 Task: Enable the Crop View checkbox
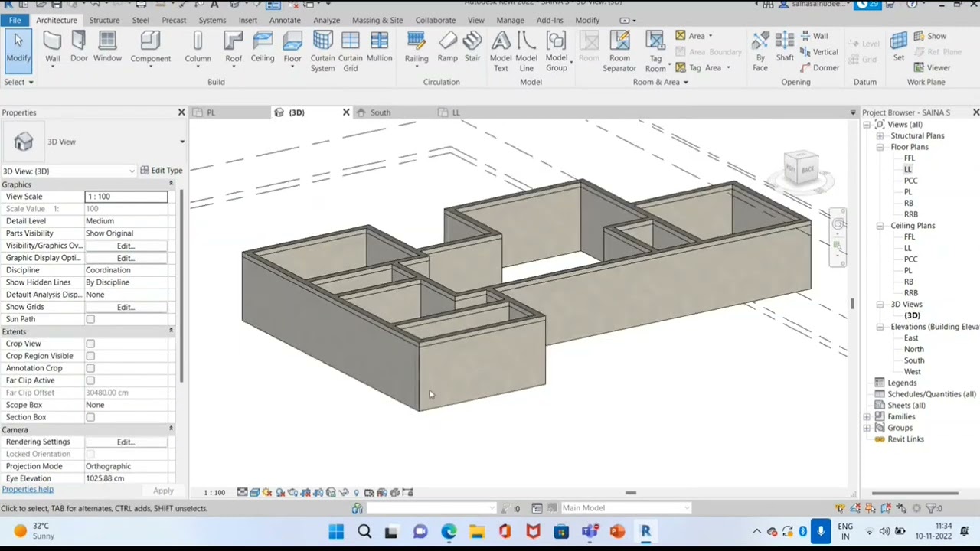[x=90, y=344]
